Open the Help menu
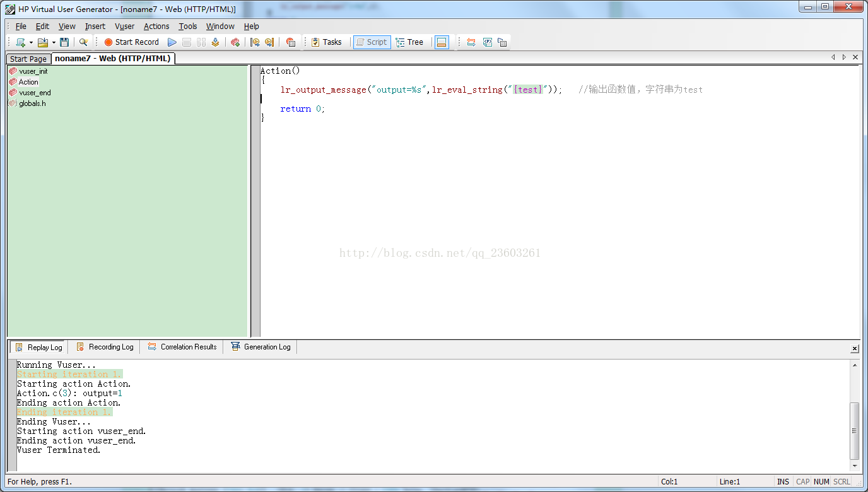The image size is (868, 492). (251, 26)
